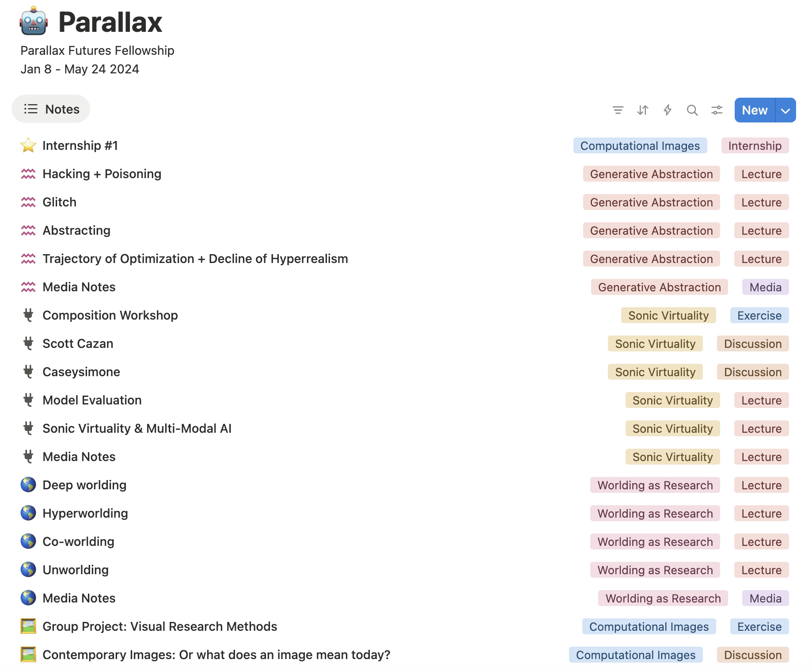812x671 pixels.
Task: Open the Co-worlding note
Action: [78, 541]
